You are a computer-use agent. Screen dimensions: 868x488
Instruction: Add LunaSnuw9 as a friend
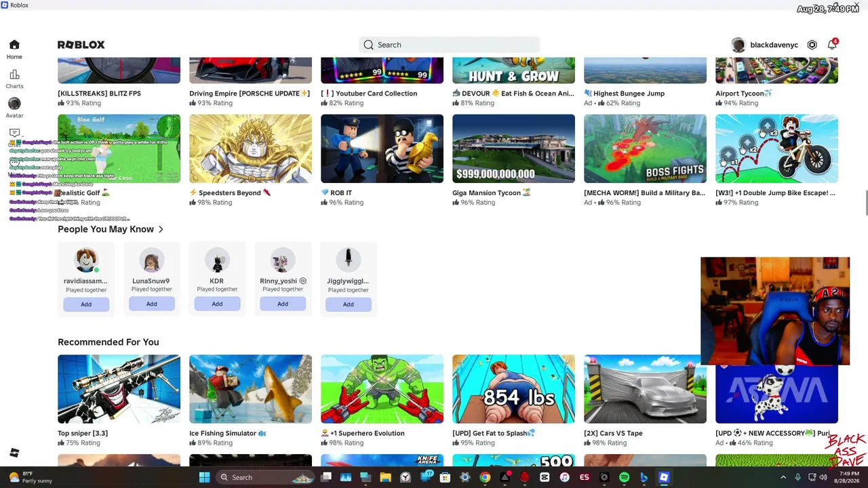coord(151,304)
